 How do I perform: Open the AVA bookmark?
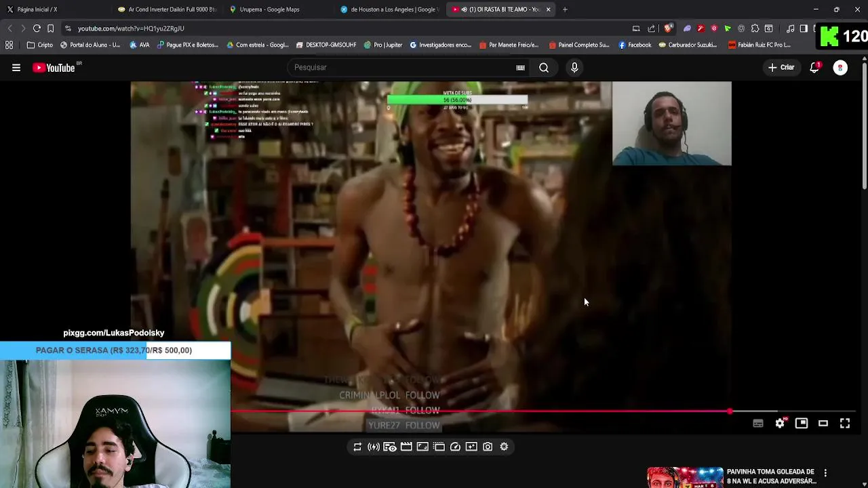coord(139,45)
